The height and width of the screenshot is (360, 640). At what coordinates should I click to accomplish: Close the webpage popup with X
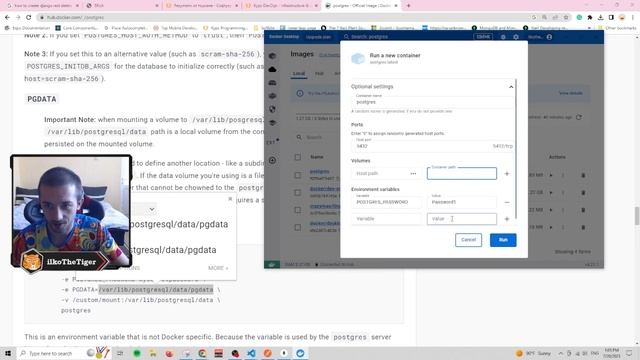[x=230, y=199]
